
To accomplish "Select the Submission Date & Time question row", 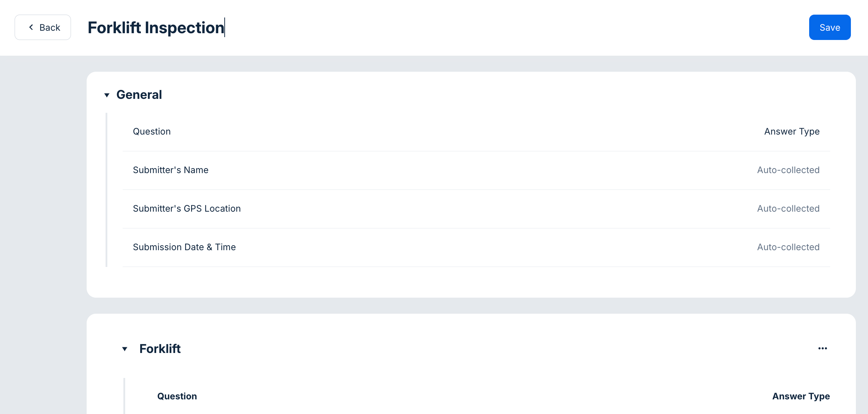I will point(184,247).
